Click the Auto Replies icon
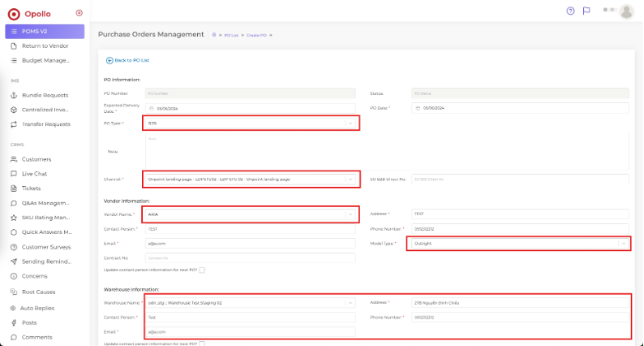Viewport: 644px width, 346px height. pos(13,308)
